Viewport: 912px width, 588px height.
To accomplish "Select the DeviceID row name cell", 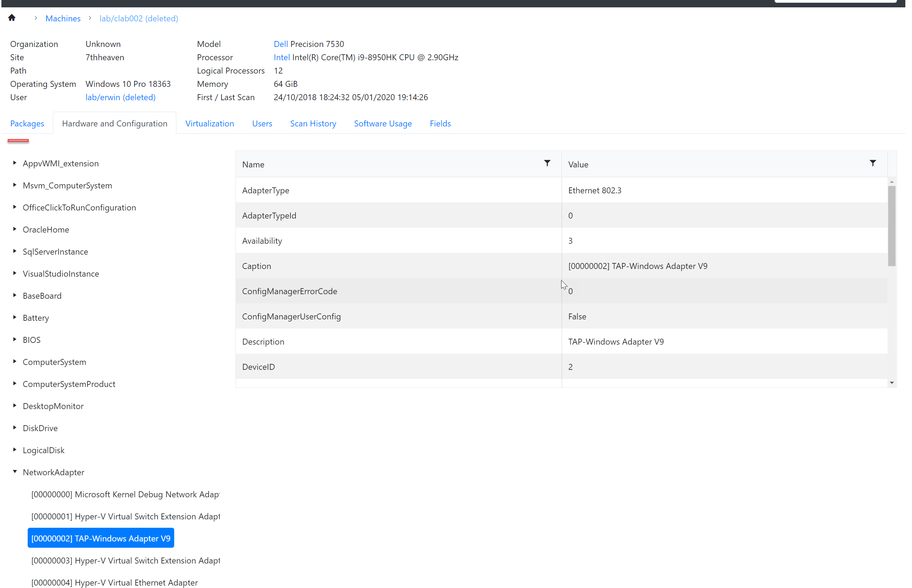I will [x=399, y=367].
